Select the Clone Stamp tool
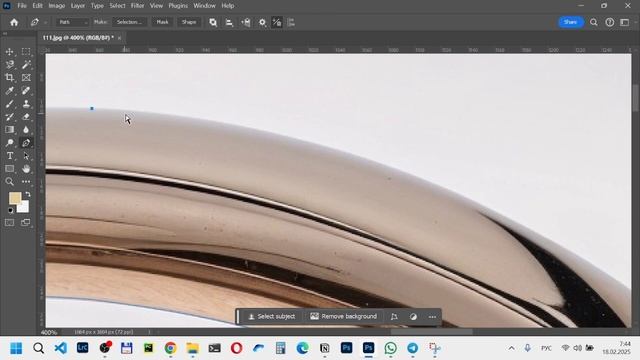640x360 pixels. coord(26,104)
